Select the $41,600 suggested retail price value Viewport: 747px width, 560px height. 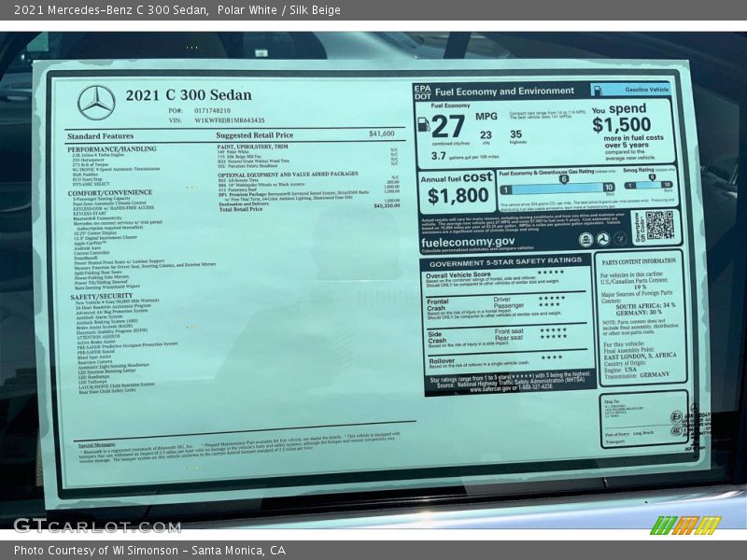click(382, 133)
